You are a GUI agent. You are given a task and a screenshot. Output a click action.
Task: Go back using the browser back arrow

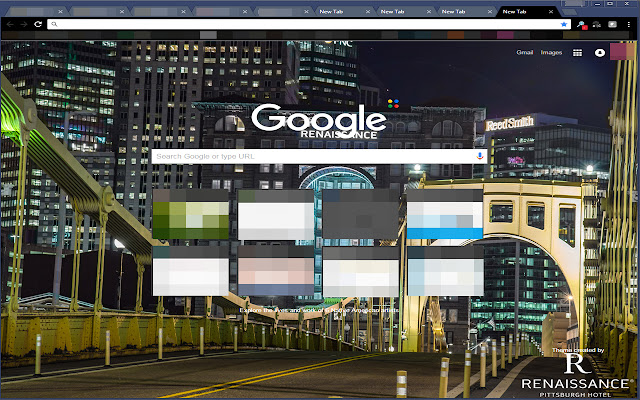[10, 24]
